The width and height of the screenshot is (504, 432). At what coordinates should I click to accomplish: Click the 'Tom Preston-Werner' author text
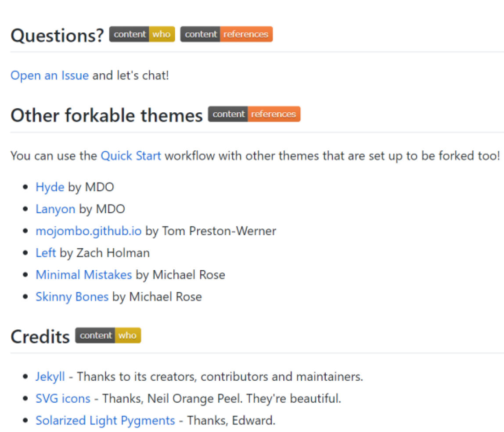(219, 231)
